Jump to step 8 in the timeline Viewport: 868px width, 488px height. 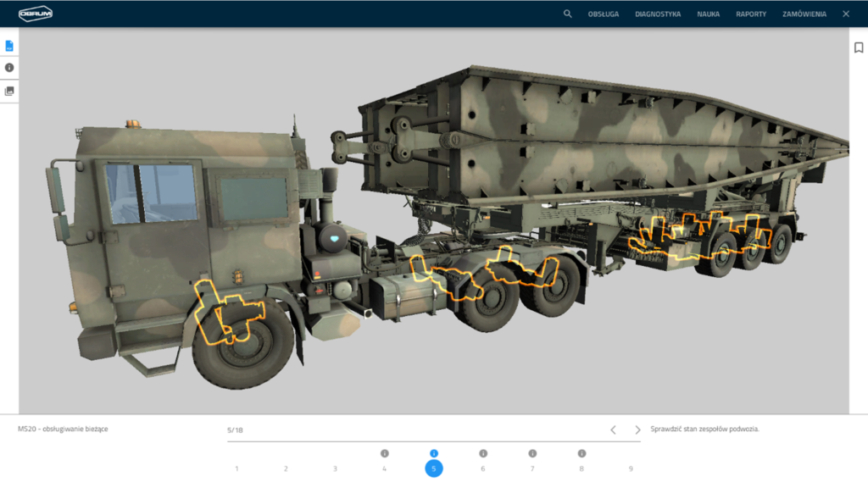click(x=581, y=469)
